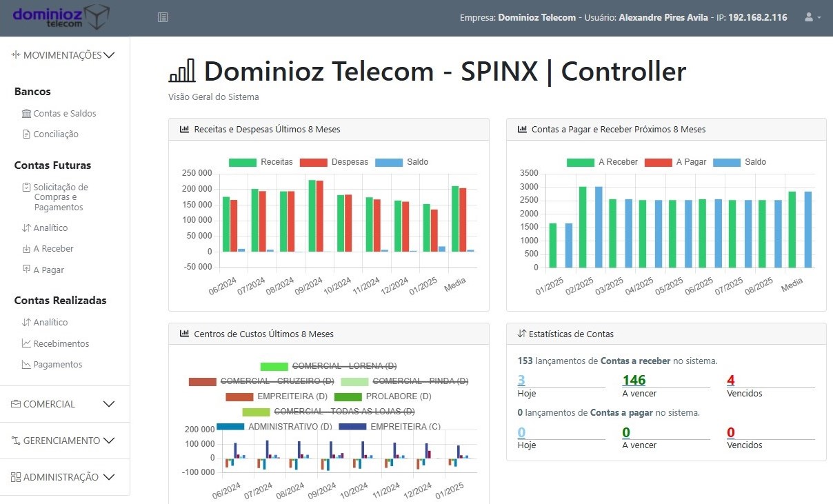This screenshot has height=504, width=833.
Task: Click the clipboard icon beside Solicitação de Compras
Action: 26,187
